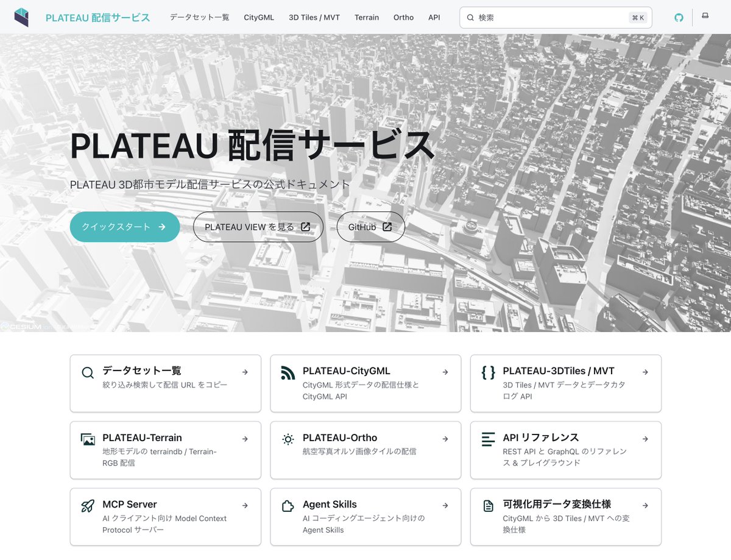
Task: Click the lines icon on the API リファレンス card
Action: pos(488,439)
